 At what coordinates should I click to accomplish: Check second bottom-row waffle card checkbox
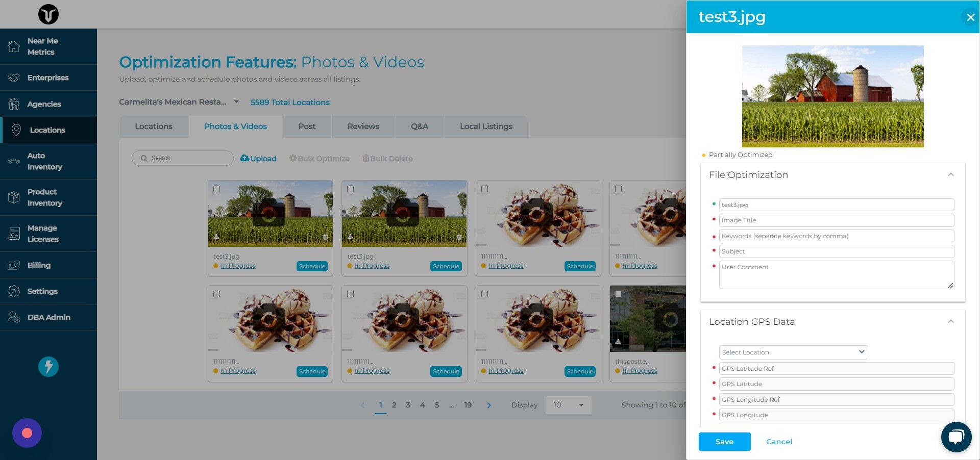click(350, 294)
